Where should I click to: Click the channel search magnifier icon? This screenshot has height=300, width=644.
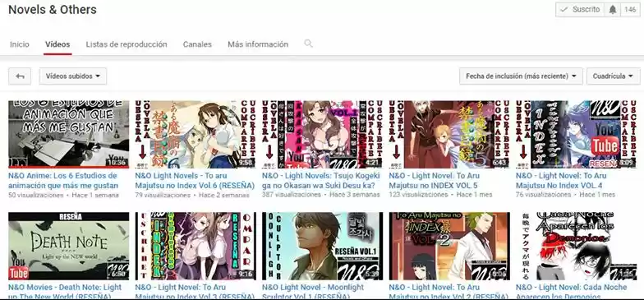tap(308, 44)
